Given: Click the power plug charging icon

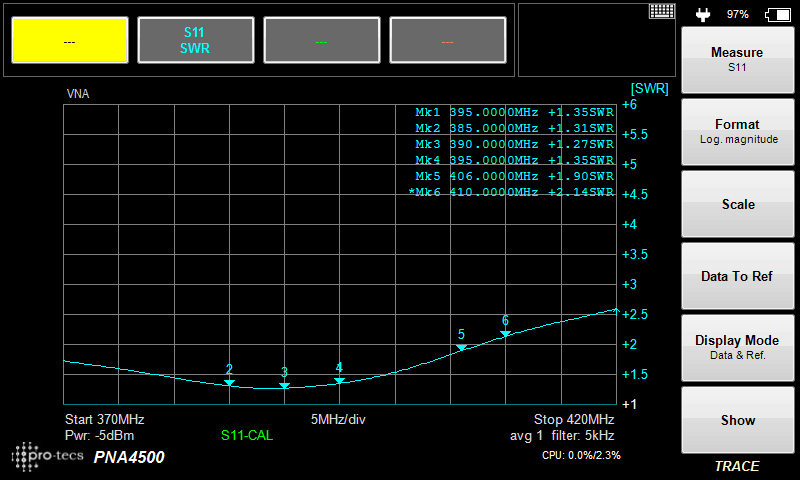Looking at the screenshot, I should [702, 14].
